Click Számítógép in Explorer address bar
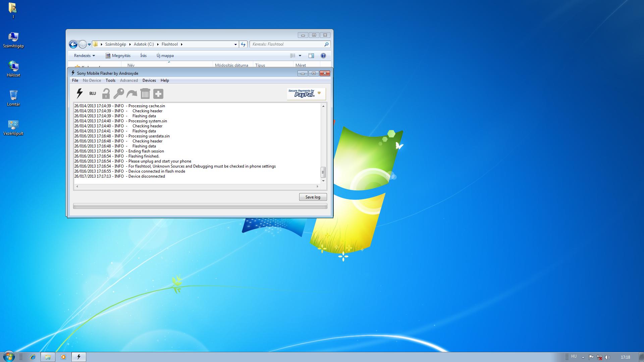Image resolution: width=644 pixels, height=362 pixels. (115, 44)
